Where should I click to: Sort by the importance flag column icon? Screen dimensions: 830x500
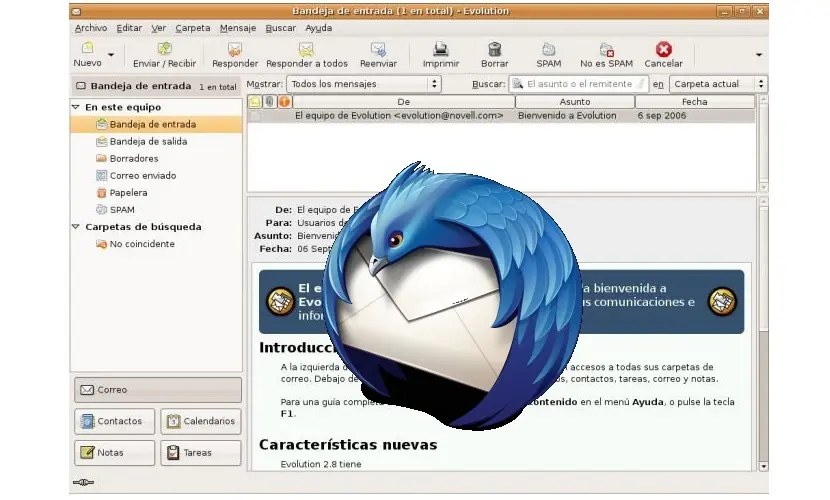click(284, 102)
